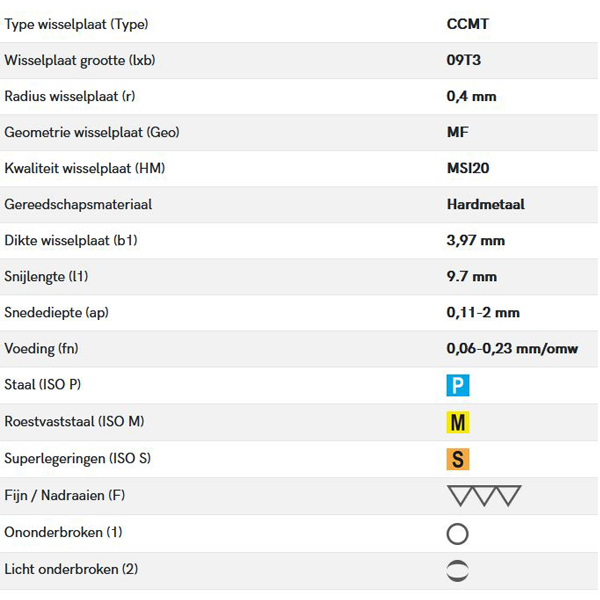This screenshot has width=600, height=600.
Task: Click the lightly interrupted cut icon
Action: (x=457, y=570)
